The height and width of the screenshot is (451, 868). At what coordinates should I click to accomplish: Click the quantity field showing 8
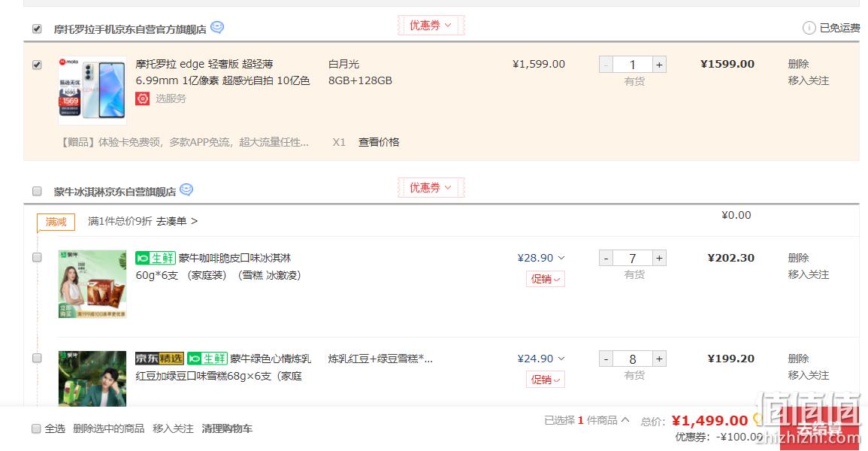(x=633, y=359)
